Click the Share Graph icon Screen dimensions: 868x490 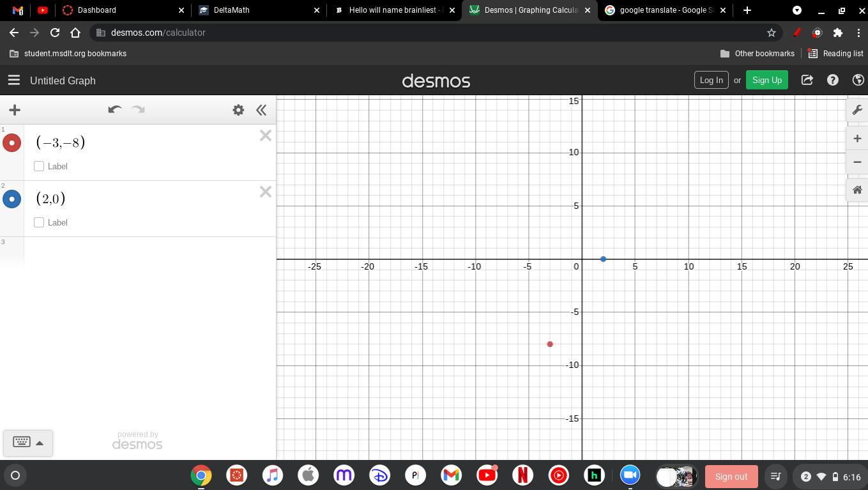[807, 80]
